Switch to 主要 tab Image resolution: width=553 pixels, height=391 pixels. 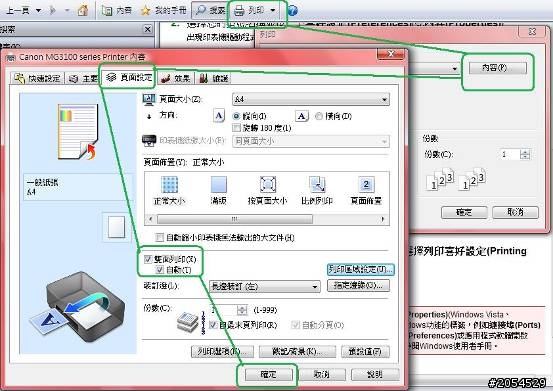click(x=83, y=78)
